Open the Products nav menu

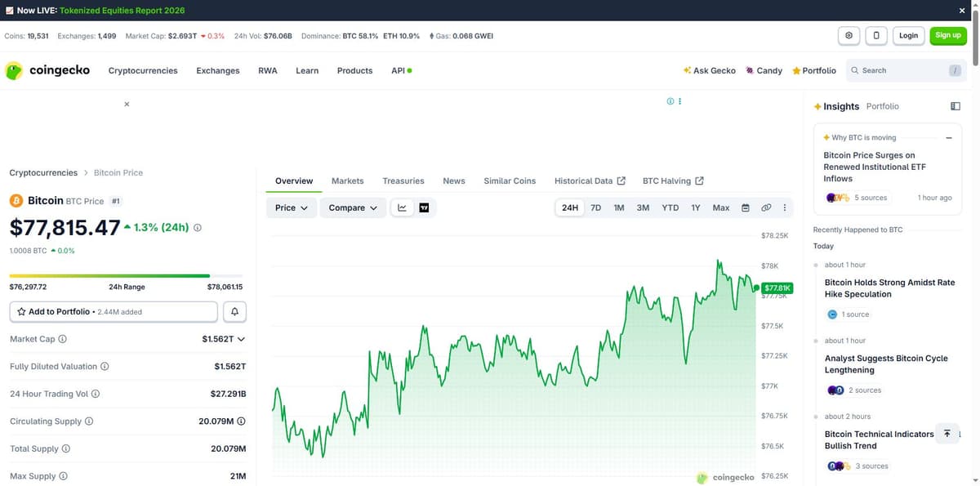pos(354,70)
